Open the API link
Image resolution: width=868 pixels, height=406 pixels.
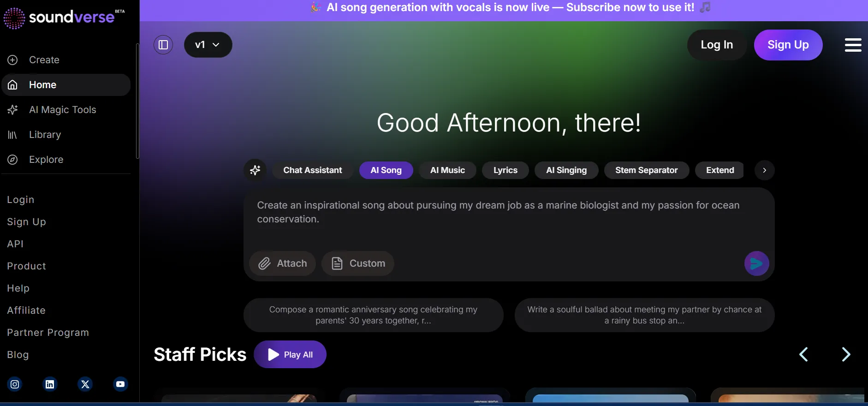click(15, 244)
